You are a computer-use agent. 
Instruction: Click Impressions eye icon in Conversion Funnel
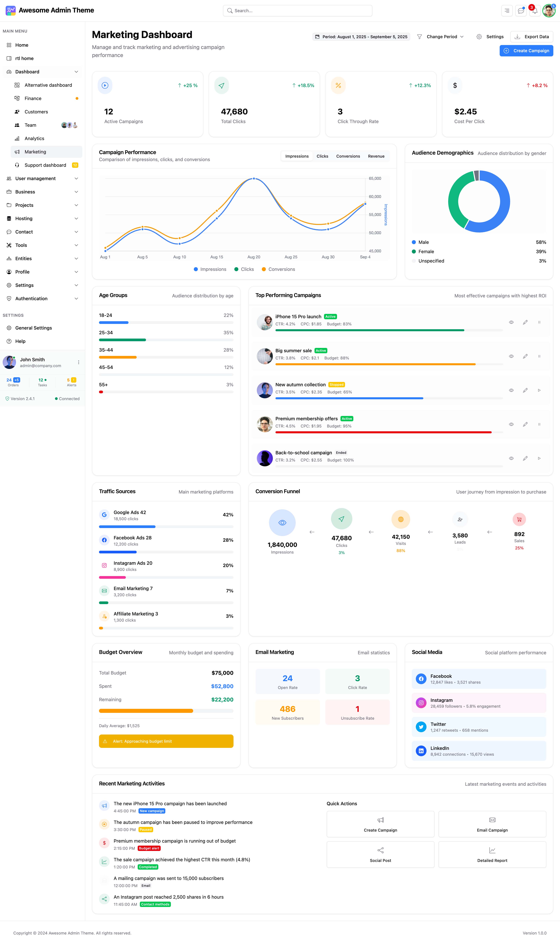pyautogui.click(x=282, y=523)
